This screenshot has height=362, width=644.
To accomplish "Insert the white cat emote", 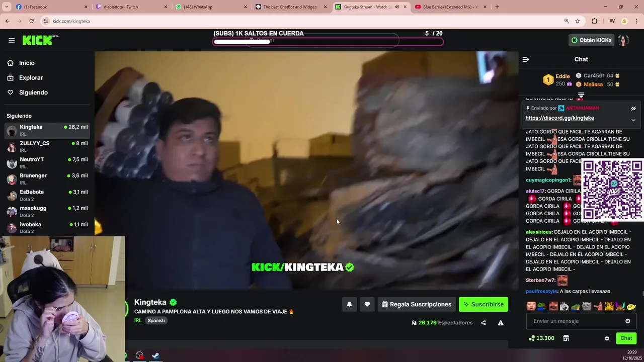I will (587, 306).
